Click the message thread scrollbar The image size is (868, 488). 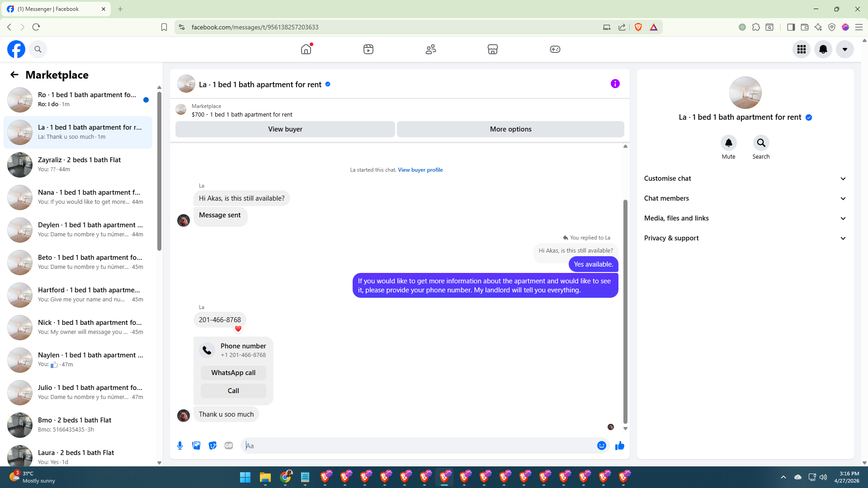click(x=626, y=312)
